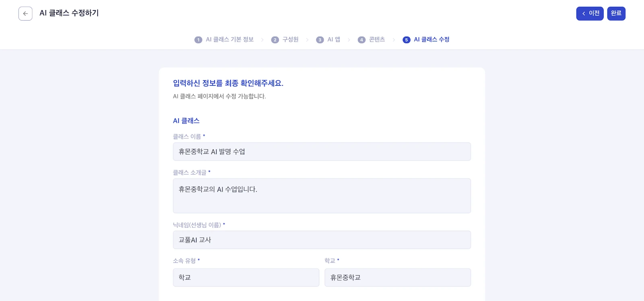
Task: Click step 5 number circle icon
Action: 407,40
